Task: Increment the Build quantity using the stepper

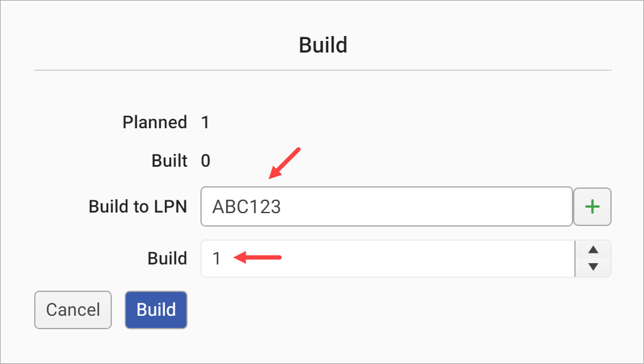Action: tap(593, 250)
